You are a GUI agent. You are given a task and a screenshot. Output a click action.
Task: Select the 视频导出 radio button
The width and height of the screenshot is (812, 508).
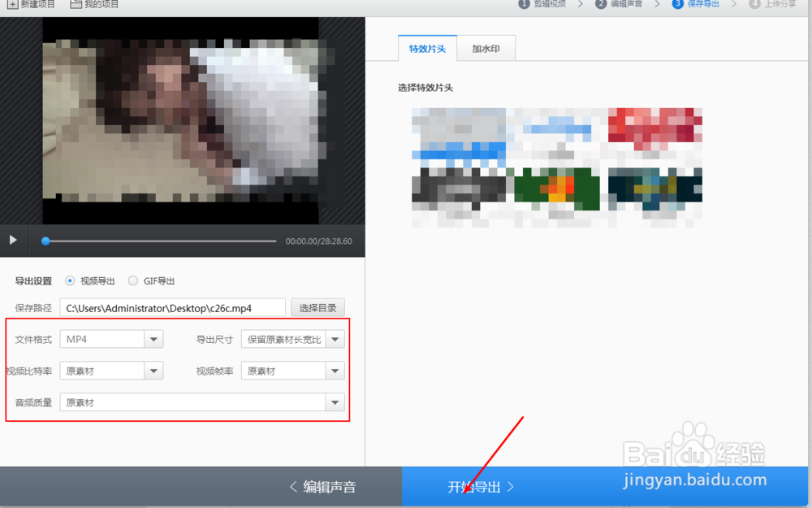click(69, 281)
